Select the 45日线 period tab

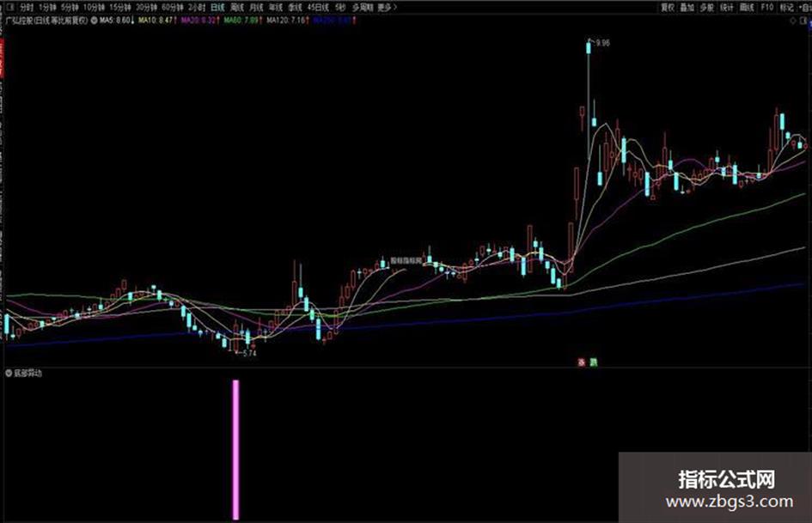318,7
